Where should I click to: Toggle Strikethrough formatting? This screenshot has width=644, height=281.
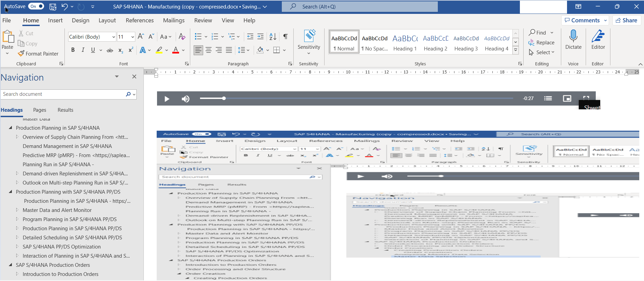click(110, 50)
